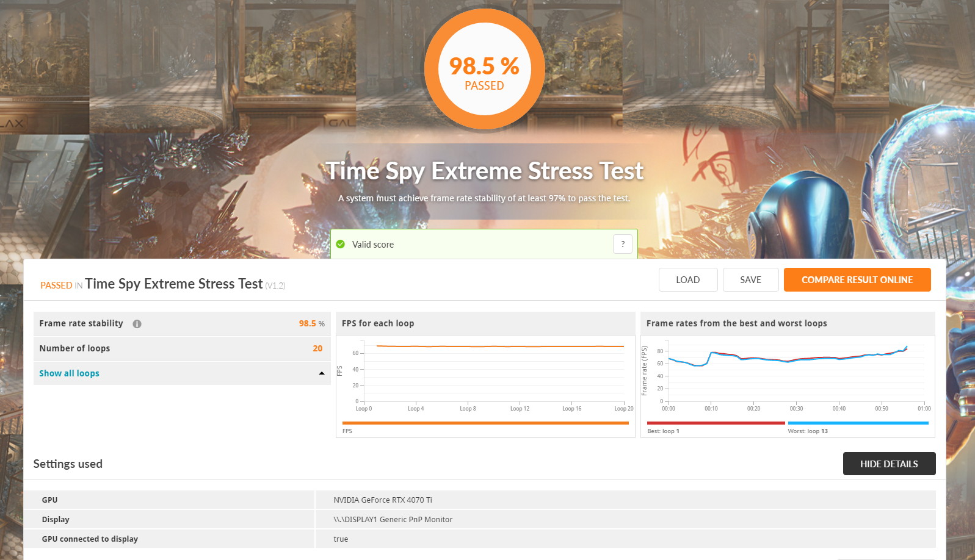
Task: Click the orange FPS legend bar
Action: point(485,423)
